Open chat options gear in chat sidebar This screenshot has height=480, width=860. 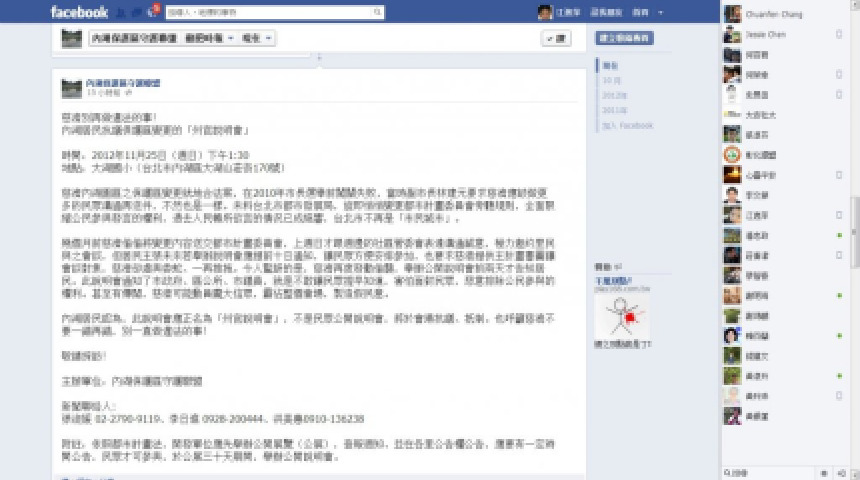(823, 473)
